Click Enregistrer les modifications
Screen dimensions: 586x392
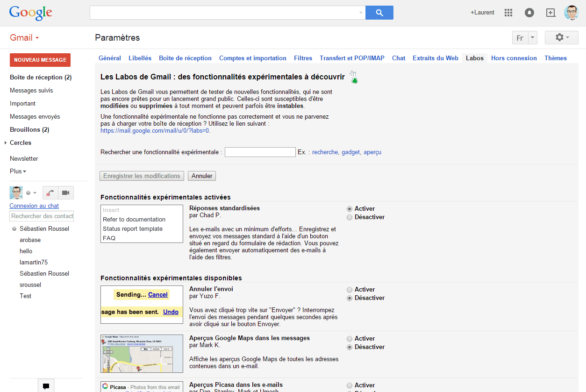click(x=142, y=176)
